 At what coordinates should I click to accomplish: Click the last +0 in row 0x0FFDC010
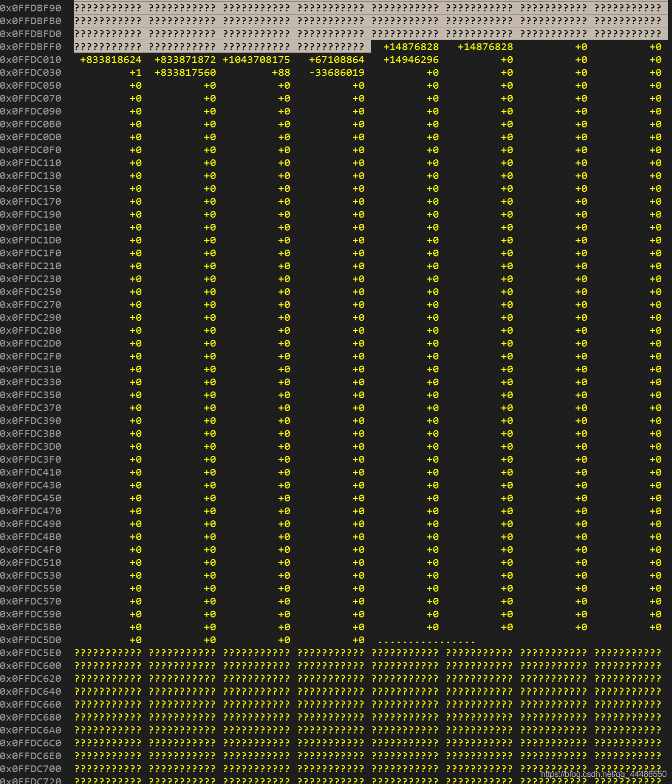(655, 60)
